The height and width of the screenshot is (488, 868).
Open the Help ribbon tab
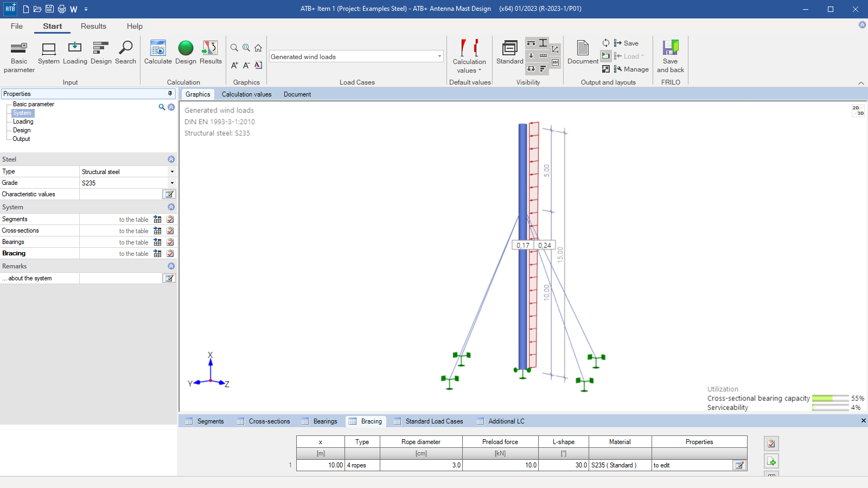click(135, 26)
